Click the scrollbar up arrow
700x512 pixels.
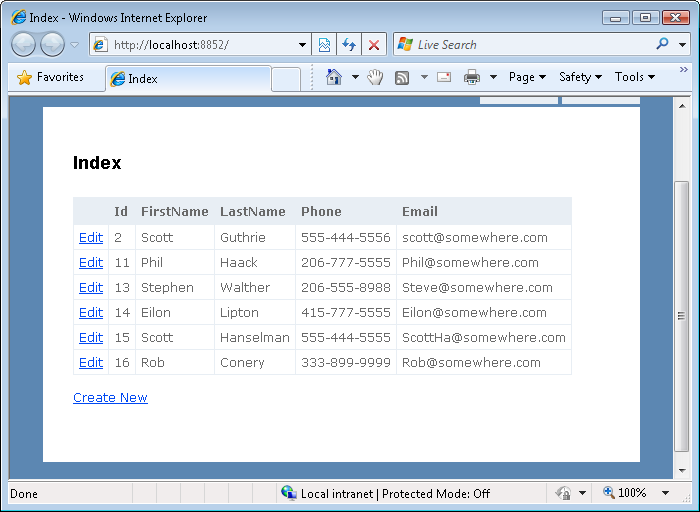click(682, 106)
